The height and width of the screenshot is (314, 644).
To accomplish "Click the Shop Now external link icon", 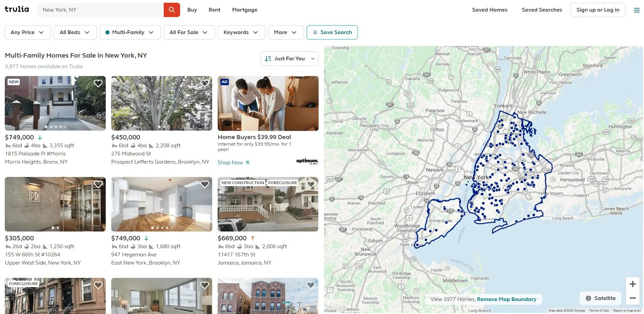I will tap(247, 163).
